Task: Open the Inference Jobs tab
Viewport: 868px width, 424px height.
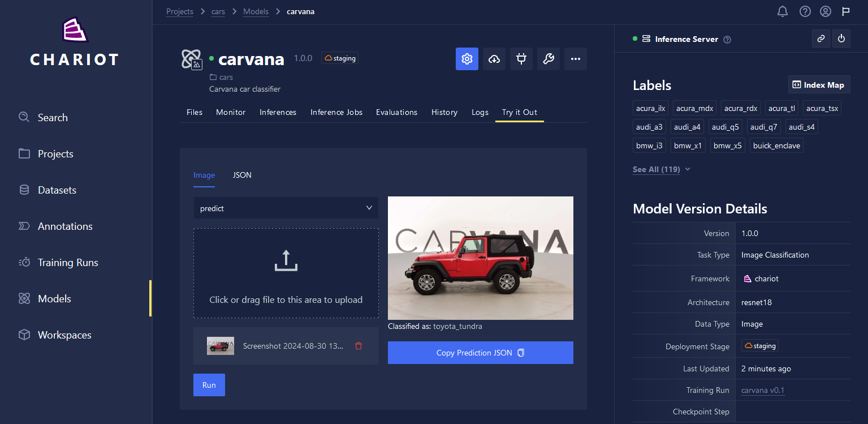Action: (336, 112)
